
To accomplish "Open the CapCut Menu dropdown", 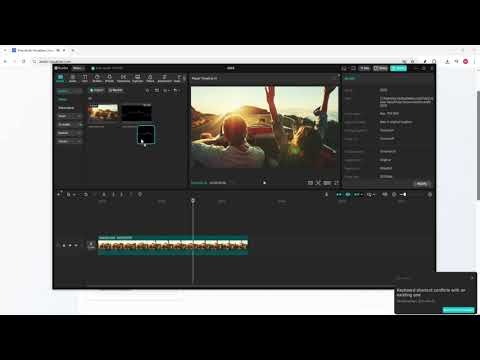I will (78, 68).
